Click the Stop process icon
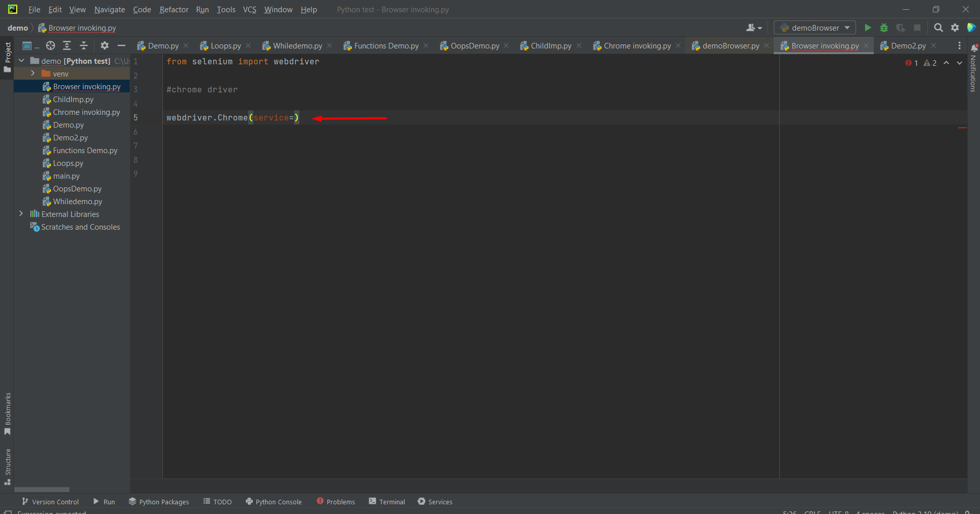 pos(917,28)
